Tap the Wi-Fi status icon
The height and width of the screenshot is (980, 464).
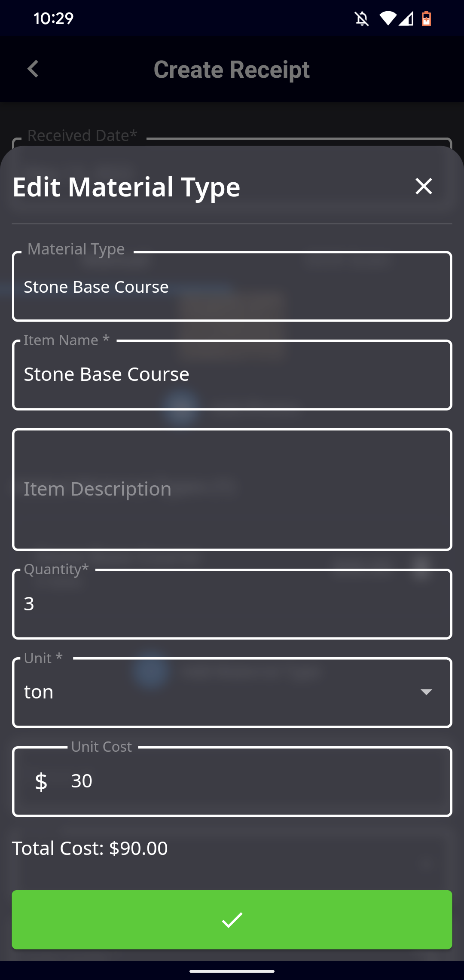point(388,18)
